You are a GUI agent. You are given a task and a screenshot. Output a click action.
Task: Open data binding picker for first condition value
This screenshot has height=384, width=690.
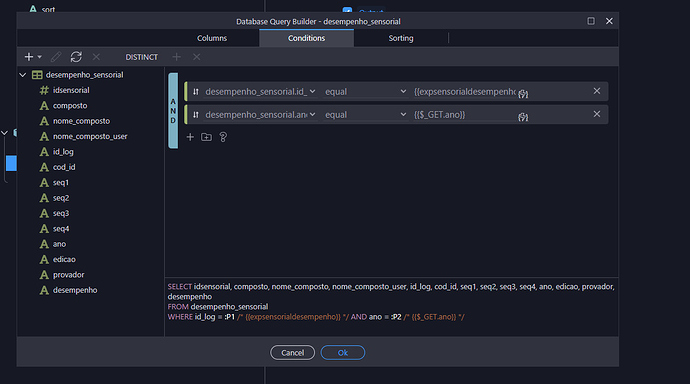(x=523, y=93)
